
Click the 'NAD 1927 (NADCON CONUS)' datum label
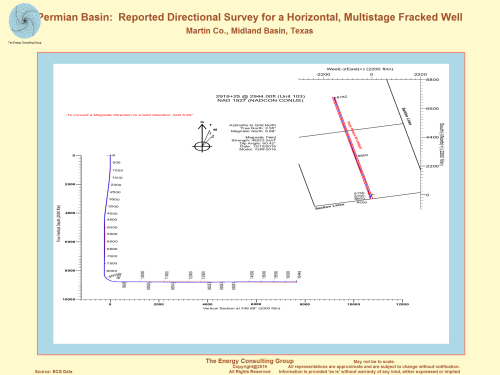[x=260, y=100]
